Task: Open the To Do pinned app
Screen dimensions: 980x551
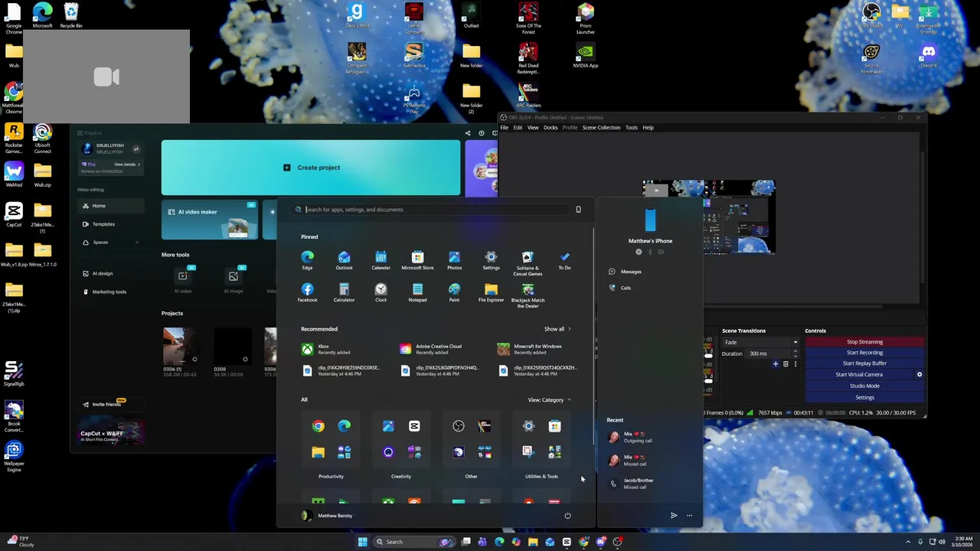Action: (x=564, y=260)
